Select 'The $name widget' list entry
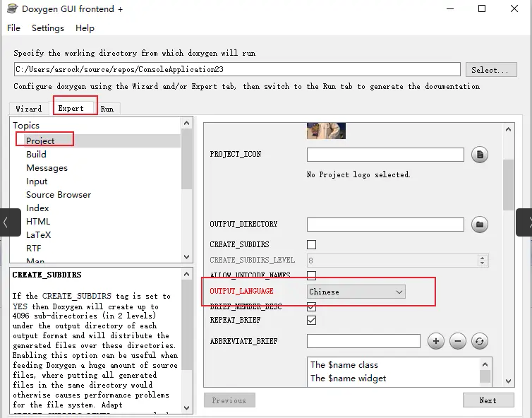This screenshot has width=532, height=418. point(348,378)
